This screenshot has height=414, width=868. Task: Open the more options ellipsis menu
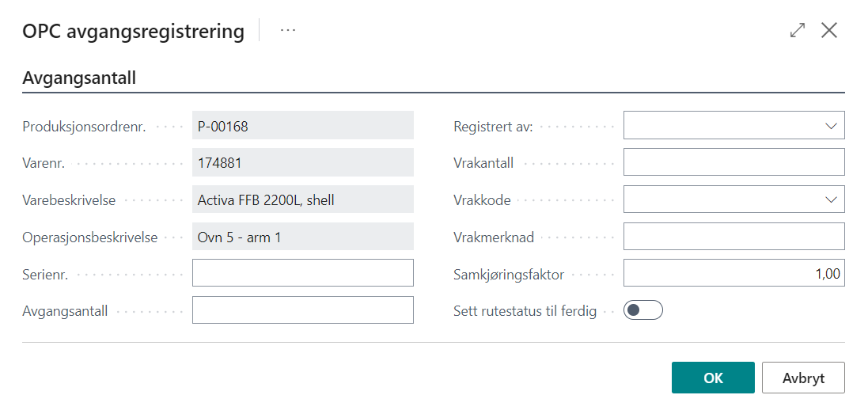(x=288, y=31)
